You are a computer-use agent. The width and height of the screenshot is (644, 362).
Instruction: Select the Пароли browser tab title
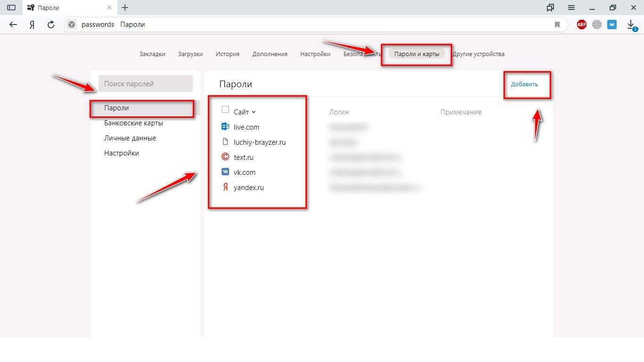(x=48, y=8)
